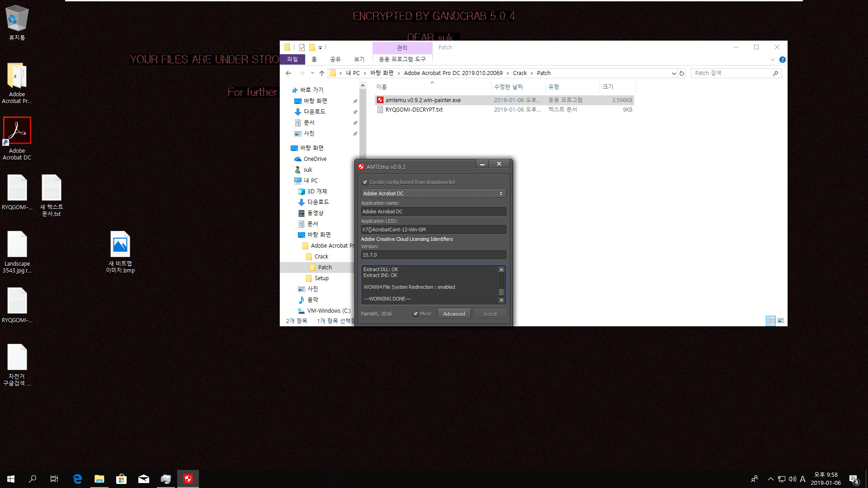Click the Install button in AMTEmu

click(x=489, y=314)
